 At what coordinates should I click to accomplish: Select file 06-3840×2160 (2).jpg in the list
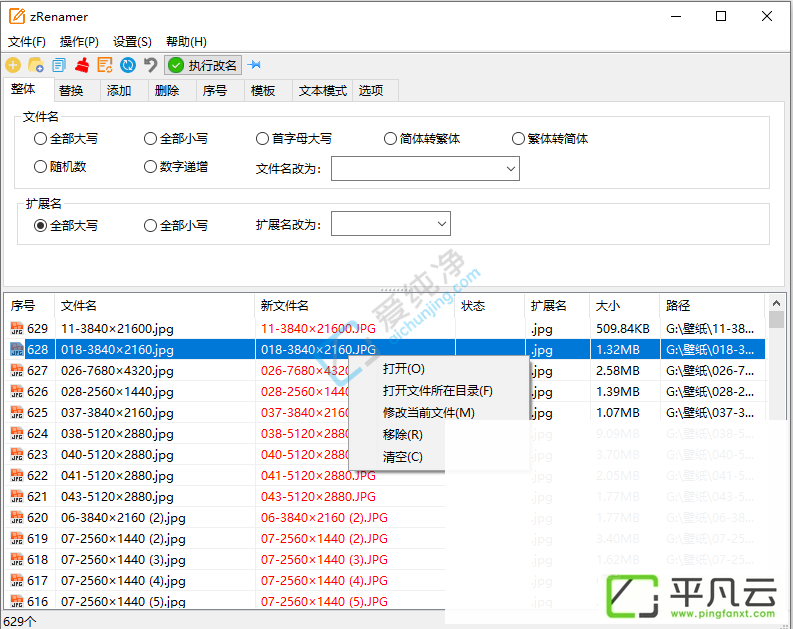point(123,518)
